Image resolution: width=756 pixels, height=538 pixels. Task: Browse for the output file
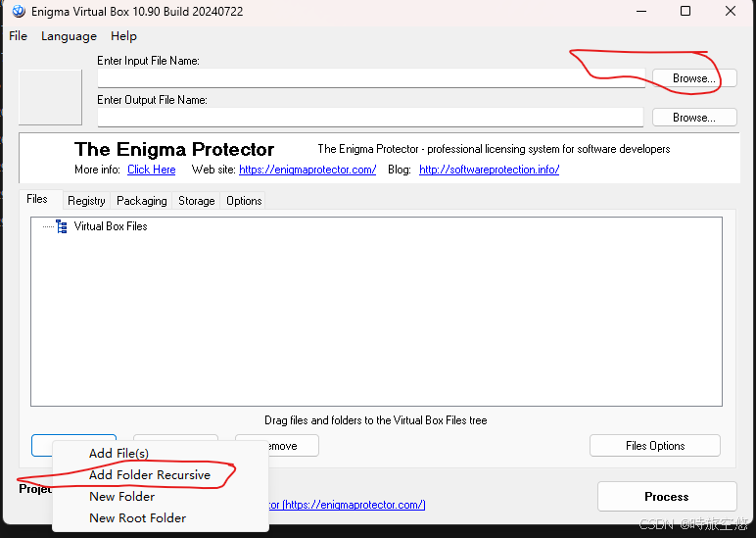(x=694, y=118)
